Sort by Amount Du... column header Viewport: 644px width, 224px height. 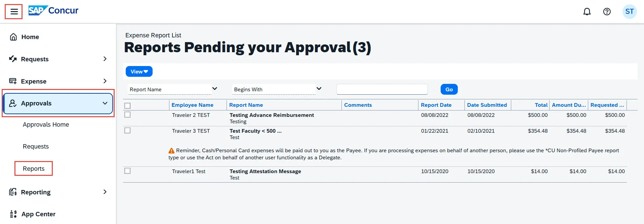click(569, 105)
